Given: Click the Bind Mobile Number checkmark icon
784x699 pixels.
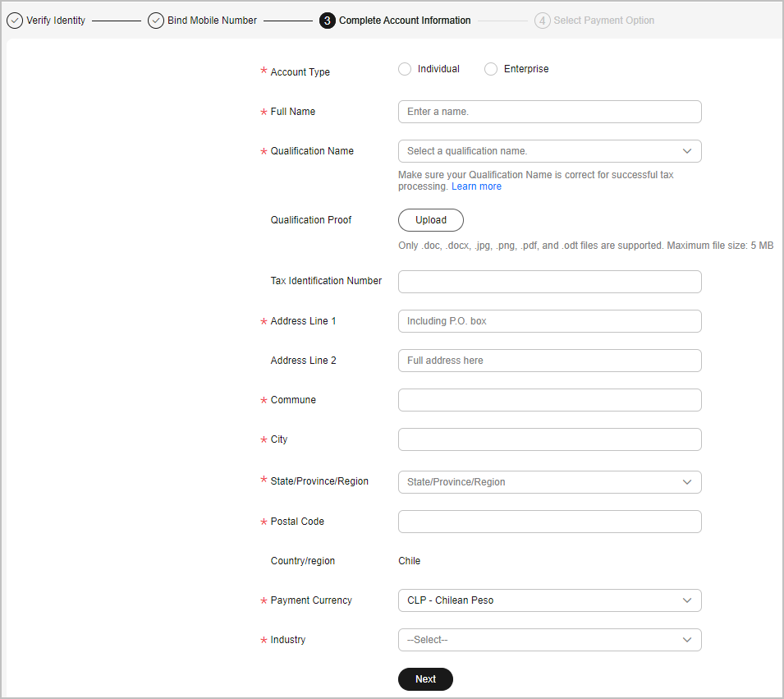Looking at the screenshot, I should tap(156, 21).
